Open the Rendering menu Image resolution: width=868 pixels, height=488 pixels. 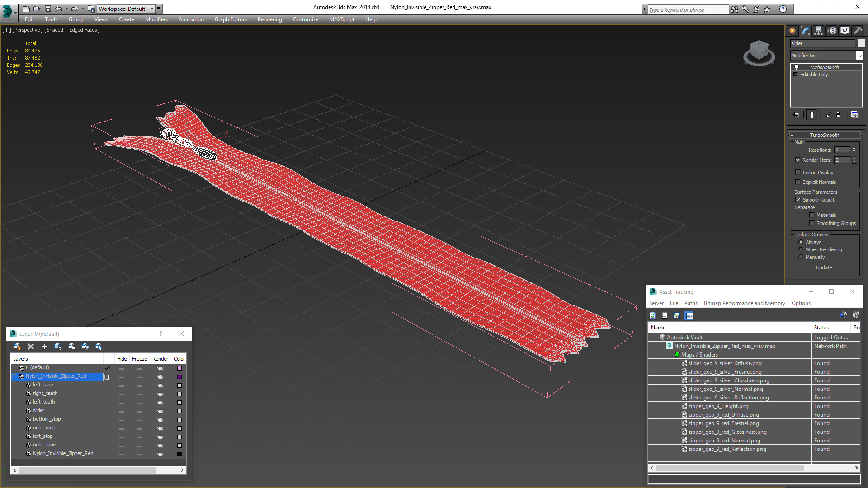(x=269, y=19)
